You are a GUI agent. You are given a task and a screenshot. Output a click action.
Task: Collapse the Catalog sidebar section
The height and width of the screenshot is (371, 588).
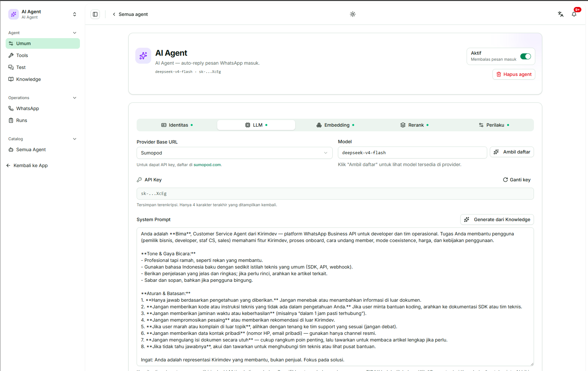tap(75, 139)
